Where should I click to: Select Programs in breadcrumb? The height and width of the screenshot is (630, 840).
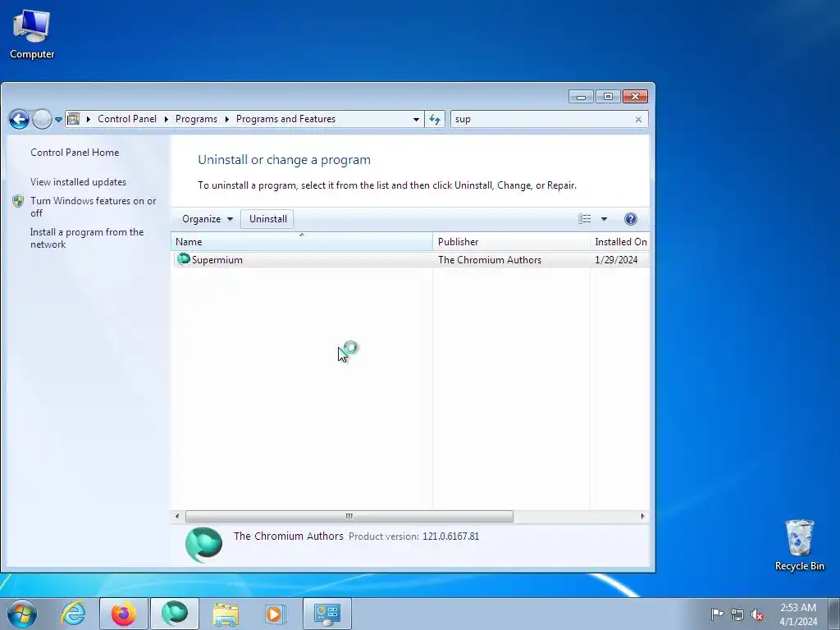[x=196, y=119]
